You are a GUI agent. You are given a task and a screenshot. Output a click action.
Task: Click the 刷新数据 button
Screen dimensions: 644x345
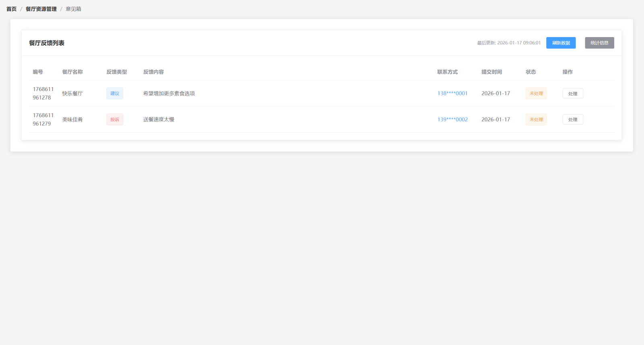tap(561, 43)
